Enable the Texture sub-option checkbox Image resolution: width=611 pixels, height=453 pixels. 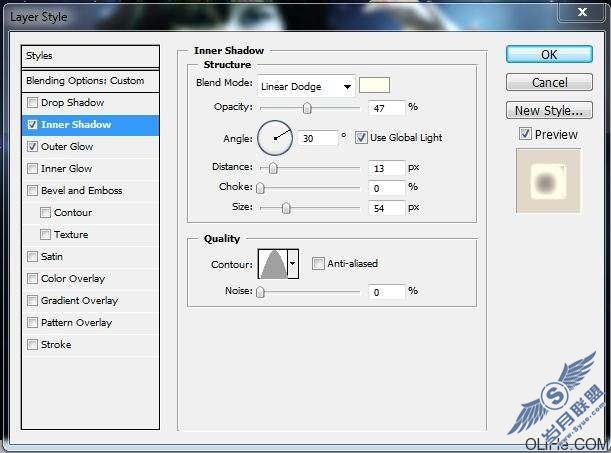coord(45,234)
